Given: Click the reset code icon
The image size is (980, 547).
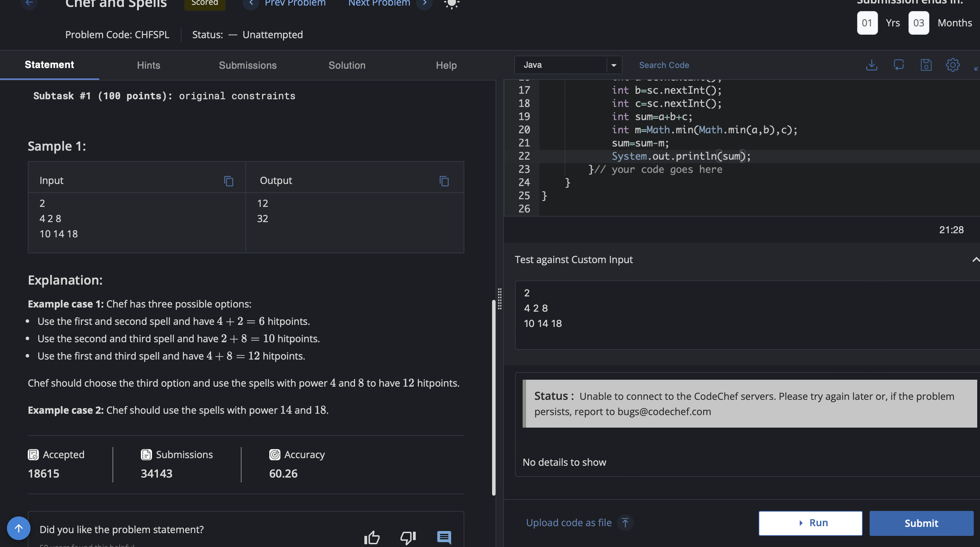Looking at the screenshot, I should (x=898, y=65).
